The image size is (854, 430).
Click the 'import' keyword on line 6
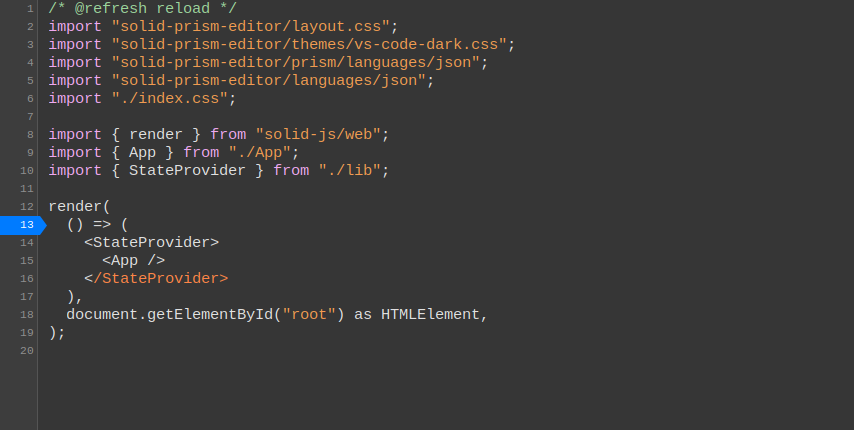point(75,99)
